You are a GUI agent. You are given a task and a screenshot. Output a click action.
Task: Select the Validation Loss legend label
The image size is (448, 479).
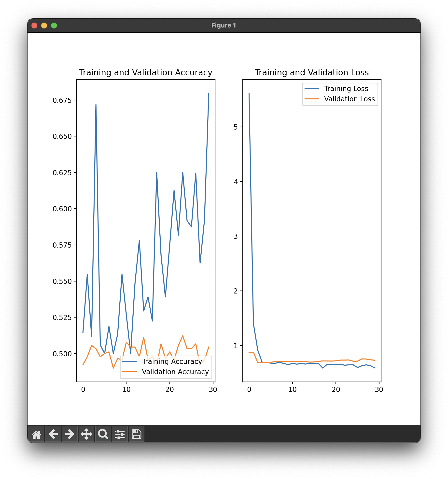(x=349, y=99)
